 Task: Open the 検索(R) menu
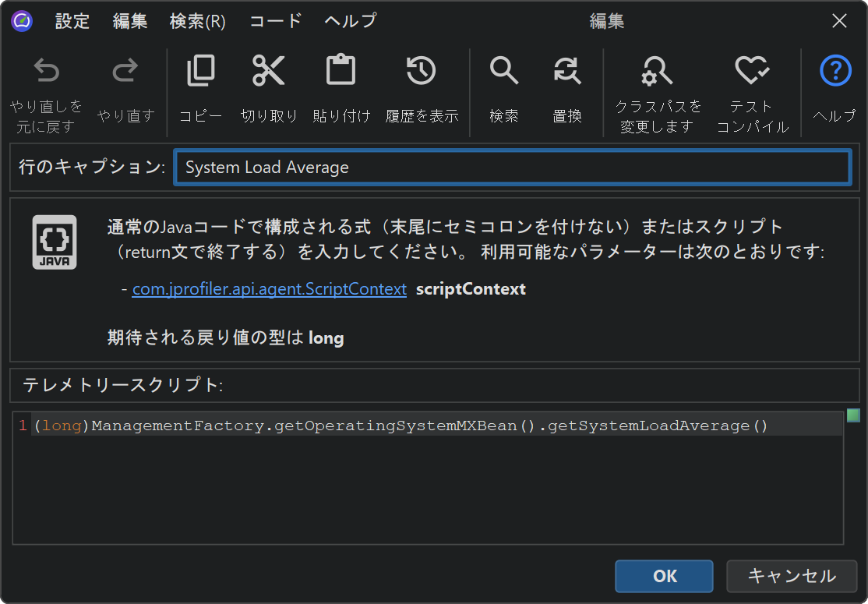pyautogui.click(x=197, y=21)
